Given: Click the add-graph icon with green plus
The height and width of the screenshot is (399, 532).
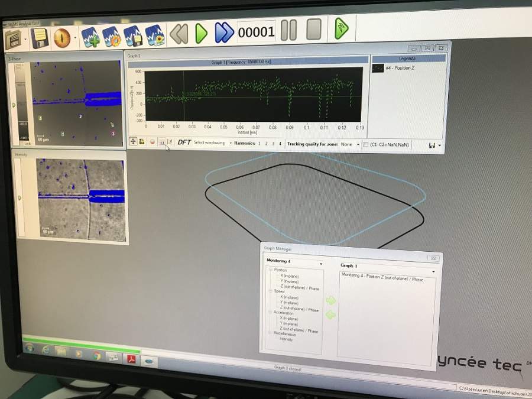Looking at the screenshot, I should (90, 37).
